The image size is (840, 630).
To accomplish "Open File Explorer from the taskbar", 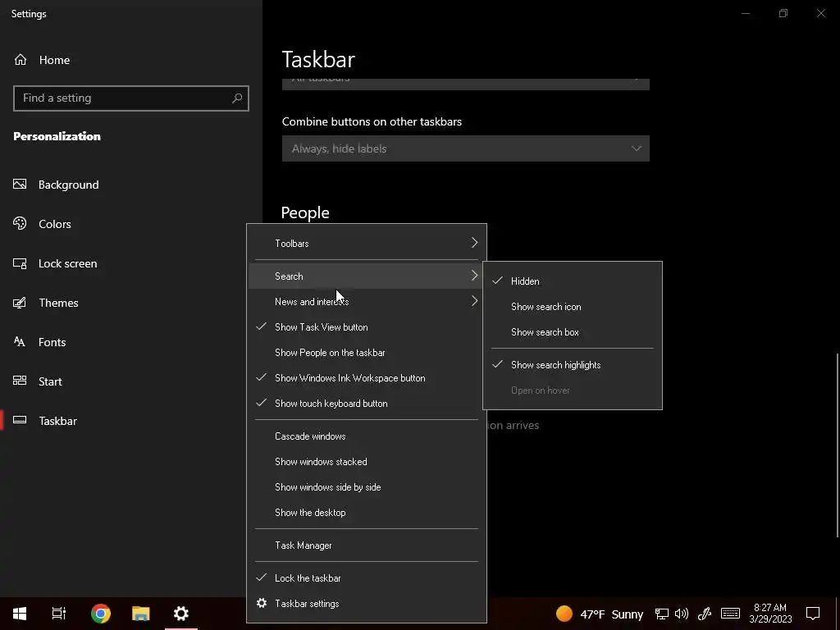I will tap(141, 614).
